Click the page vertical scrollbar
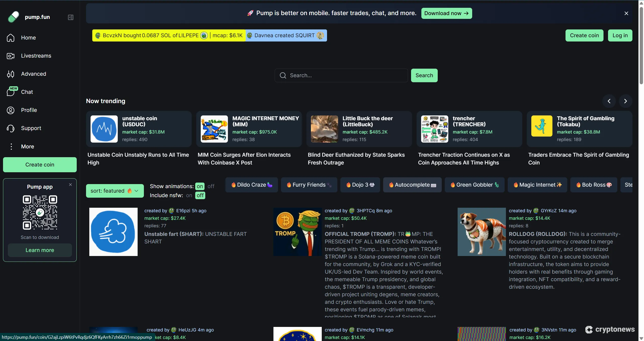The width and height of the screenshot is (644, 341). click(x=641, y=45)
